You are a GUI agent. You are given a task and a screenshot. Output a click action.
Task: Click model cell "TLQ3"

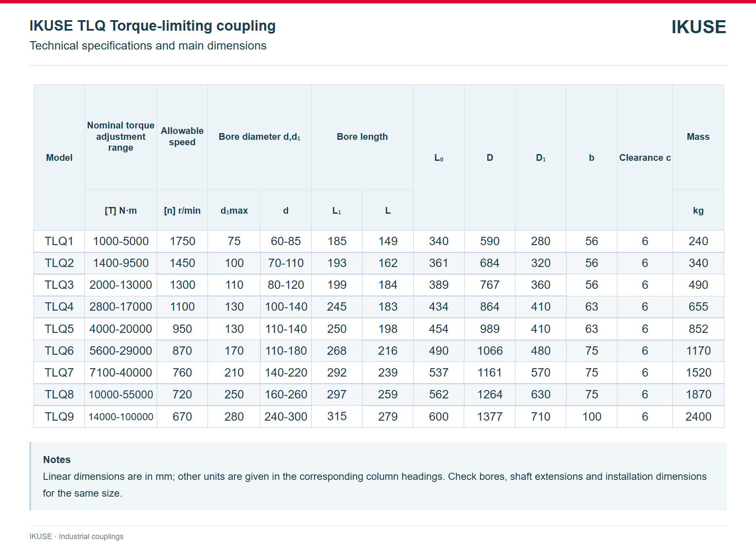coord(59,285)
